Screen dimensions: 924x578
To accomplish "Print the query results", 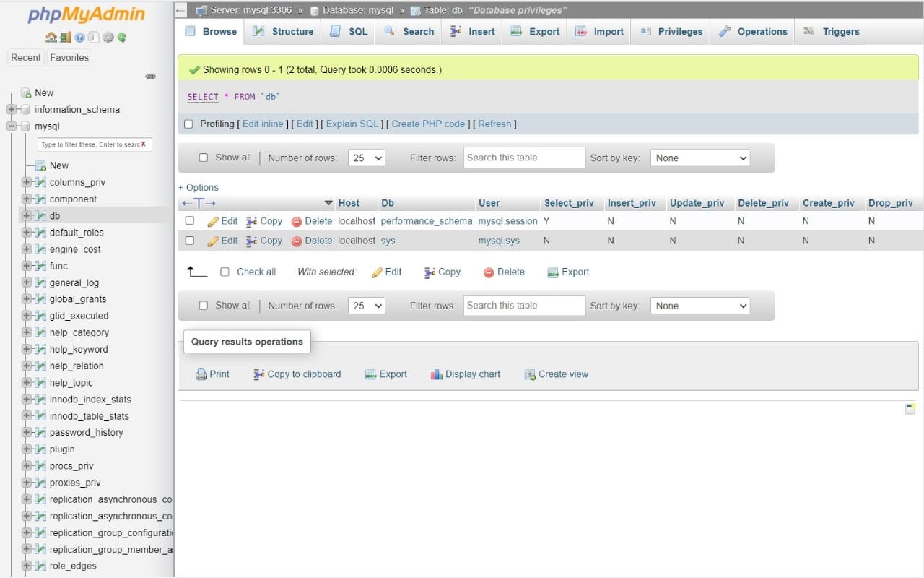I will click(212, 374).
